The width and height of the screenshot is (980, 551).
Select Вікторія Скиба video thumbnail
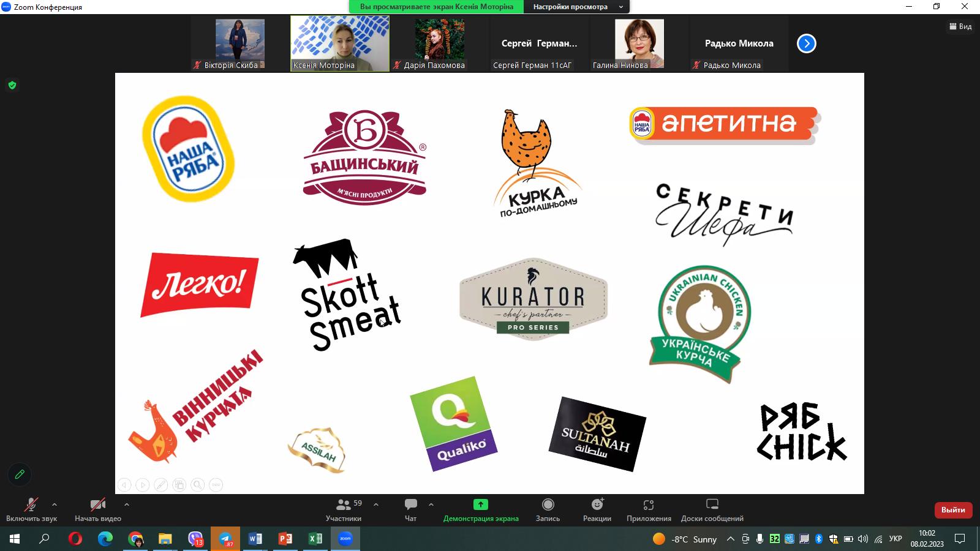pyautogui.click(x=240, y=43)
